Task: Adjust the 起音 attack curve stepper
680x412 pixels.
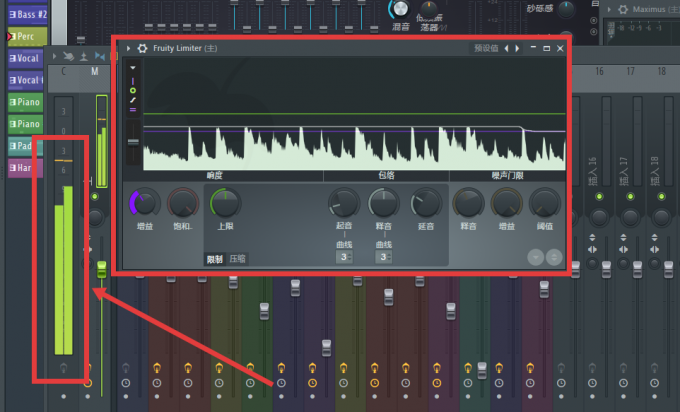Action: [344, 257]
